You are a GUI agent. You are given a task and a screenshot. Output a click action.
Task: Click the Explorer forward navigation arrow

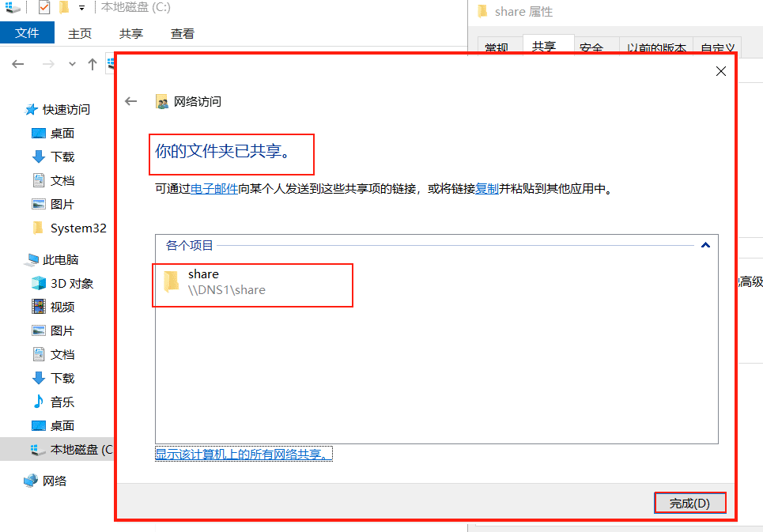[x=48, y=64]
